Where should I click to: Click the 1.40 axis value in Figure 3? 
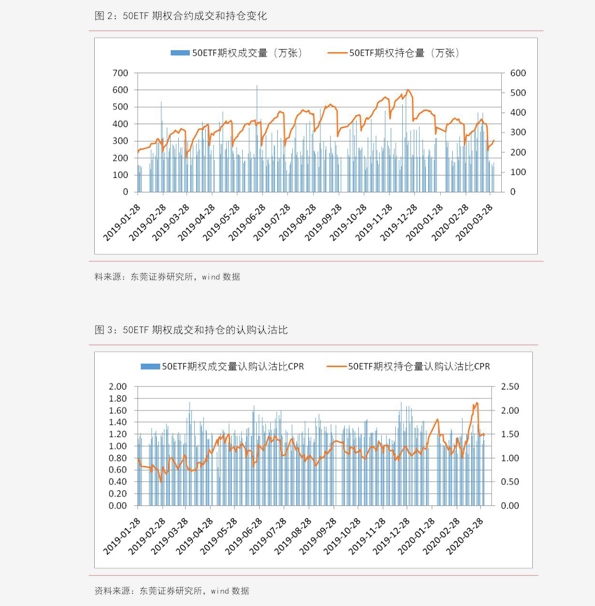[x=118, y=422]
